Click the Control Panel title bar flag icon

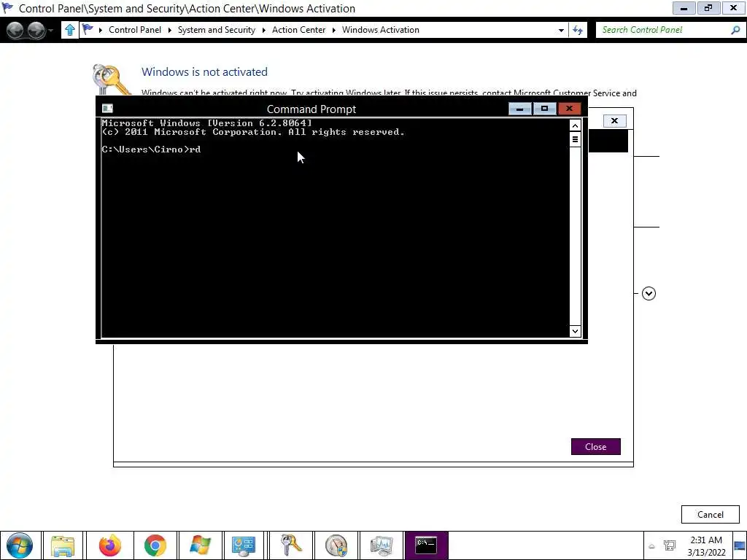point(8,7)
